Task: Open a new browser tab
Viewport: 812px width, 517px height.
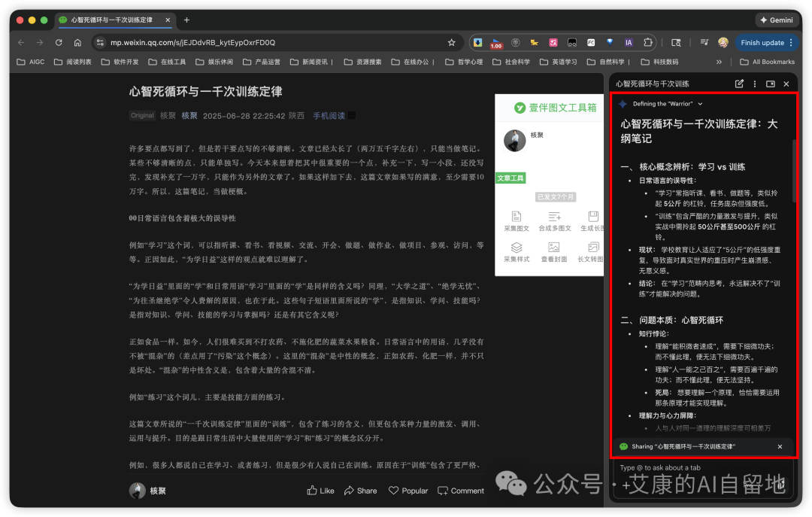Action: click(186, 20)
